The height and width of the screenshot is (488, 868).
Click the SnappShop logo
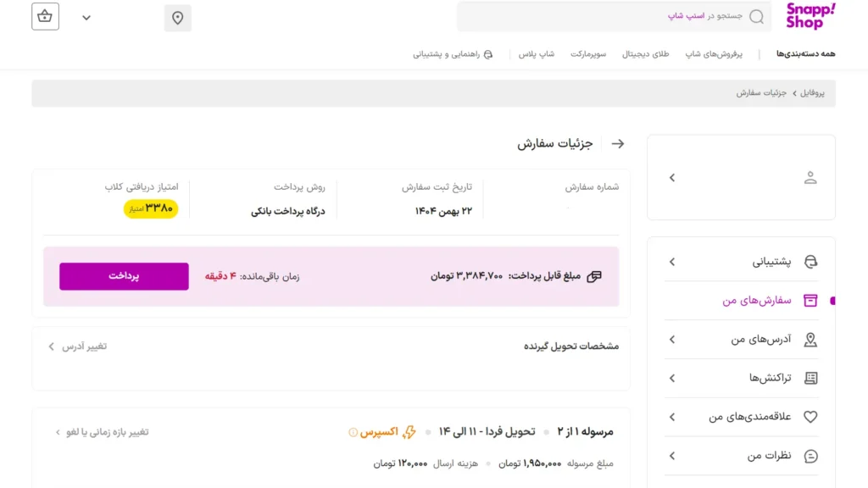click(x=810, y=17)
